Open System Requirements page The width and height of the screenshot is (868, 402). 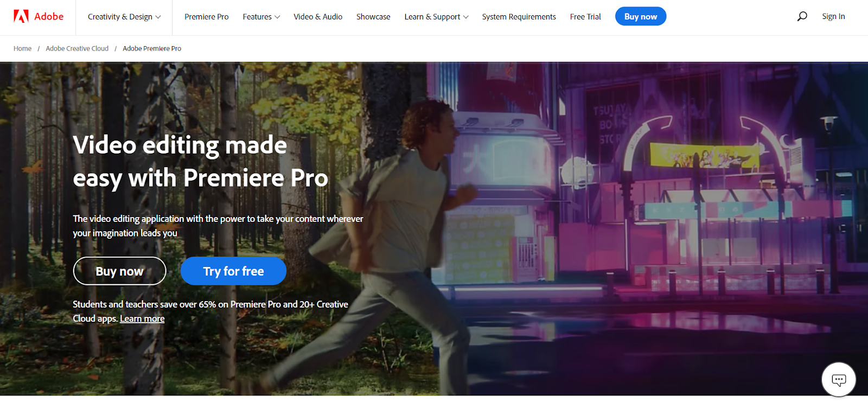[x=519, y=17]
